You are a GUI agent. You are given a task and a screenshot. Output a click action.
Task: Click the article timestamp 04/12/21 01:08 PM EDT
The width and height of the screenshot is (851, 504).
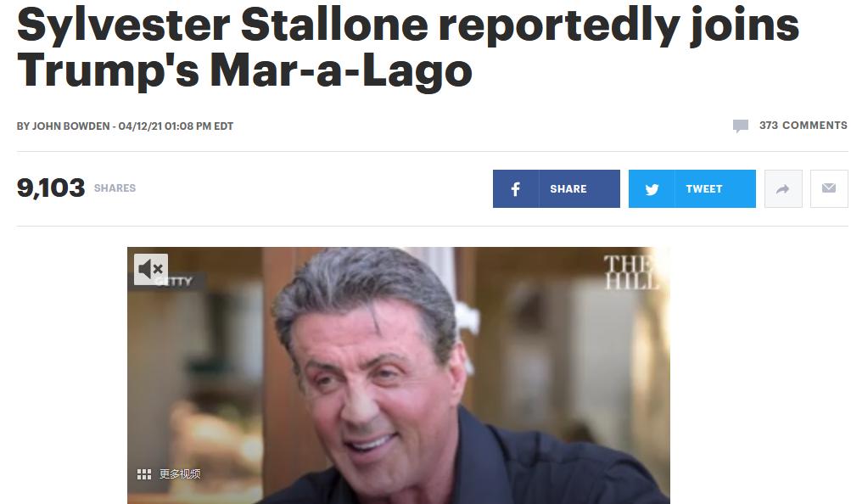[176, 126]
